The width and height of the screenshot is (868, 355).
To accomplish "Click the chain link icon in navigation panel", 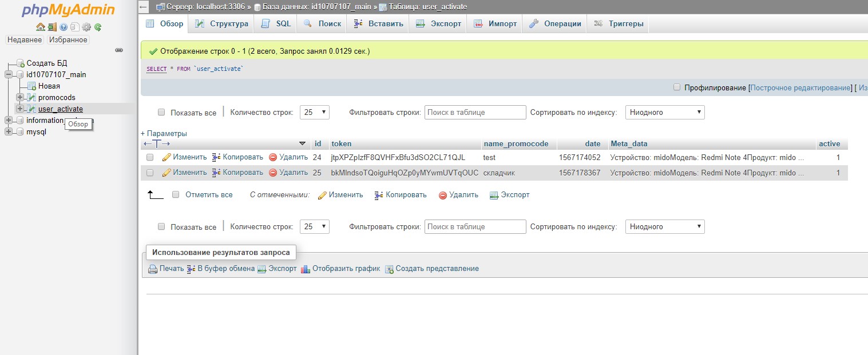I will tap(119, 50).
